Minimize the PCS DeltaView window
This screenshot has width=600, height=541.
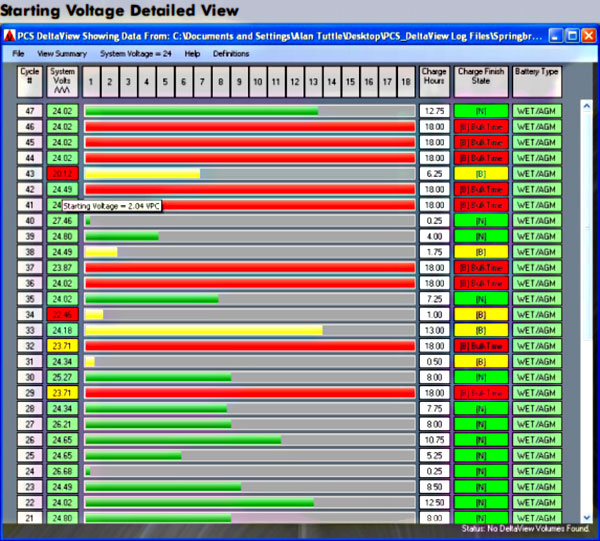(556, 36)
